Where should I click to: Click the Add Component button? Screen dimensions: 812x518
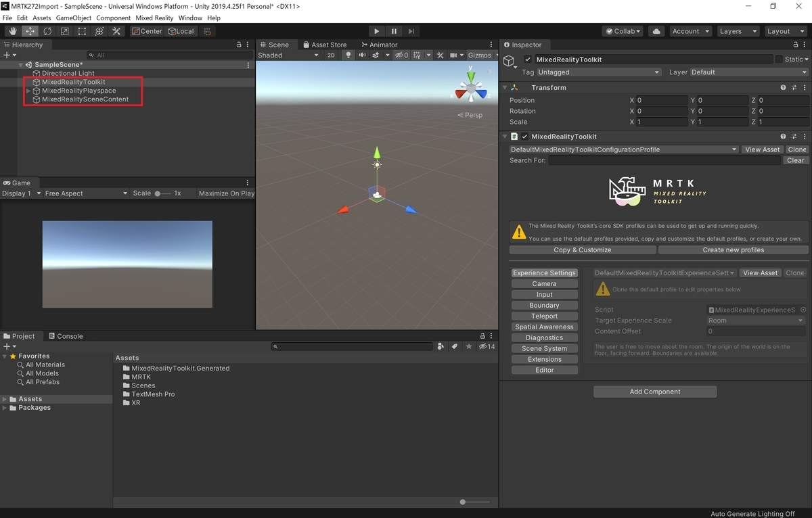click(x=655, y=392)
